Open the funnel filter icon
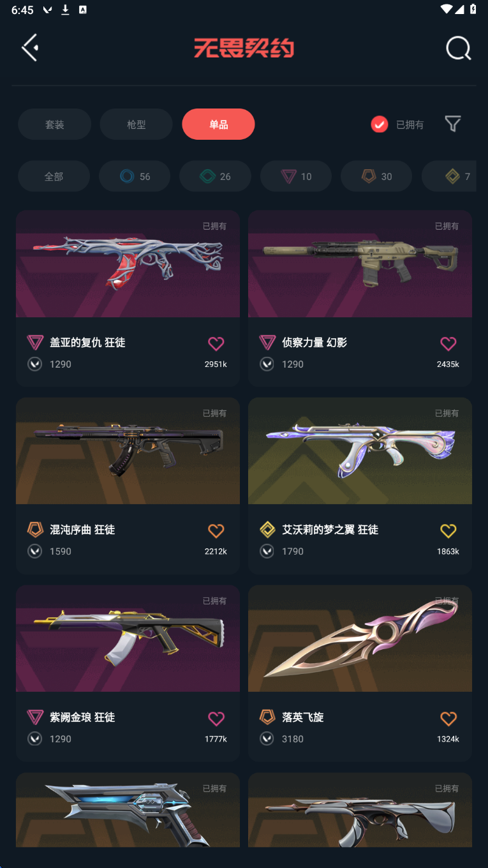Image resolution: width=488 pixels, height=868 pixels. [x=453, y=124]
